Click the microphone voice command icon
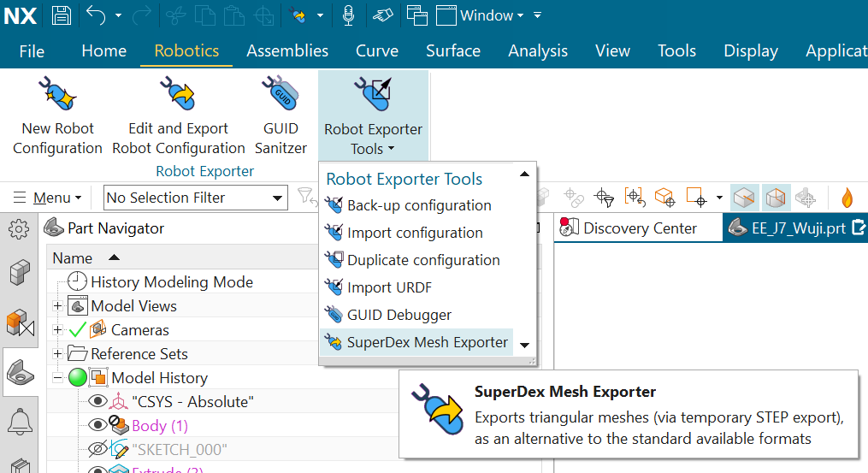Viewport: 868px width, 473px height. click(x=348, y=15)
